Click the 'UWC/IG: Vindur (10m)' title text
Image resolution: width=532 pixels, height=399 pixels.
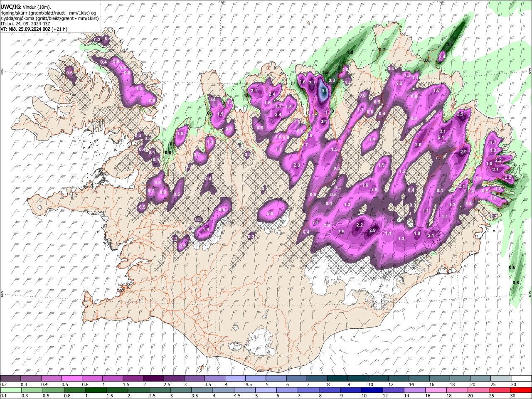click(26, 7)
